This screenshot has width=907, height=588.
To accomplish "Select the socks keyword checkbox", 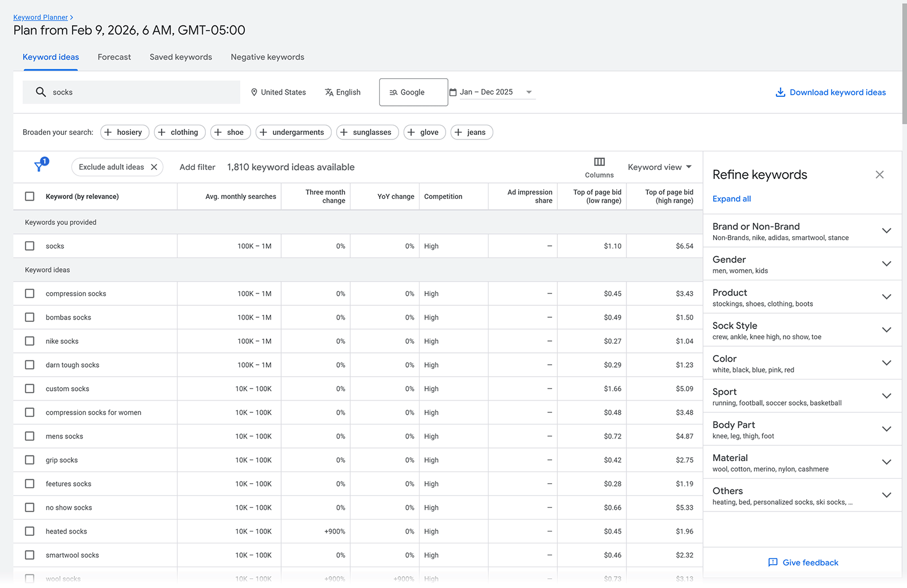I will point(29,246).
